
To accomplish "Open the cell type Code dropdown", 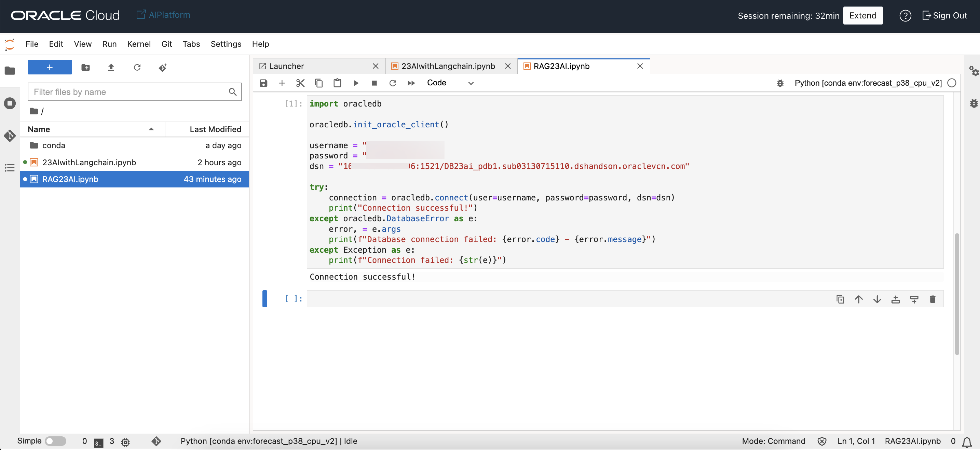I will pos(450,83).
